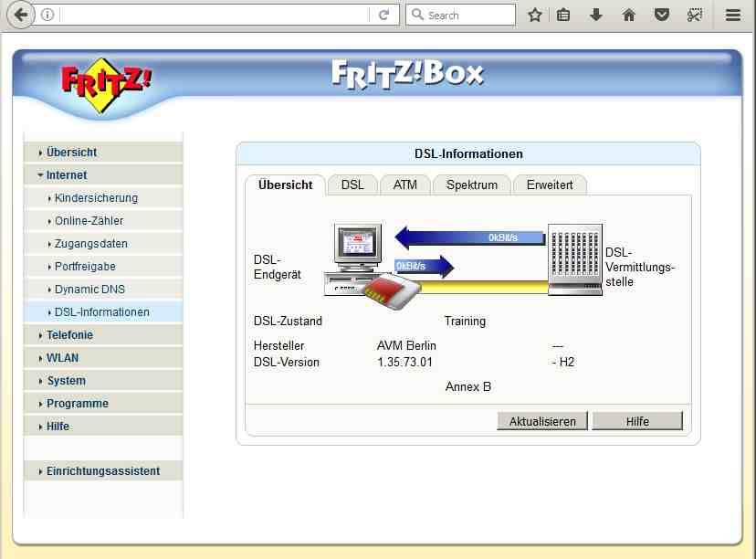Viewport: 756px width, 559px height.
Task: Expand the Programme section arrow
Action: point(40,404)
